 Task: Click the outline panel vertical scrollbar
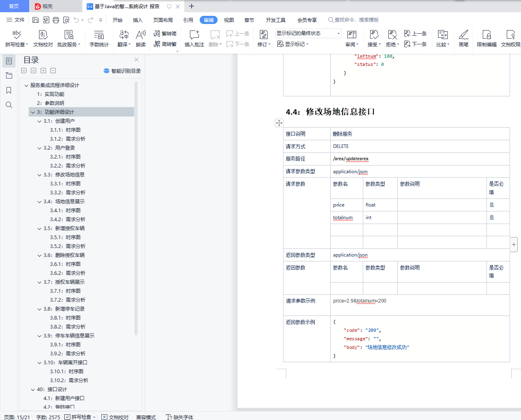[136, 208]
